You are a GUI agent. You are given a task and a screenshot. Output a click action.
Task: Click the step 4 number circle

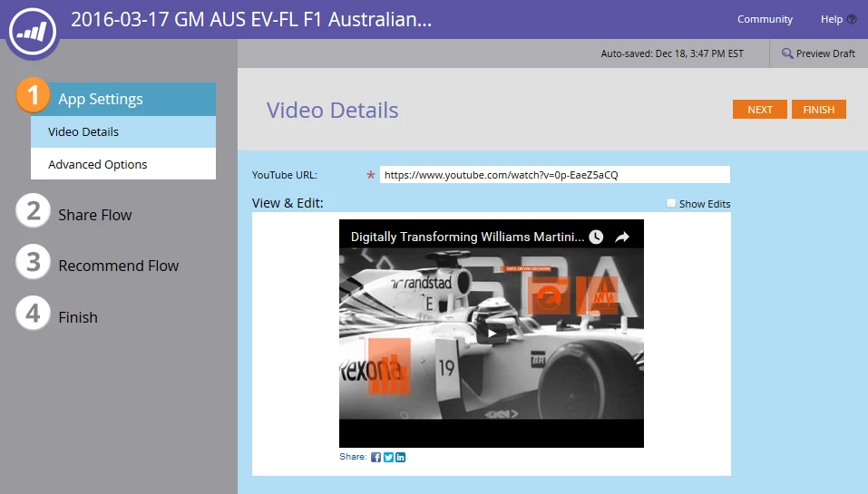coord(34,313)
